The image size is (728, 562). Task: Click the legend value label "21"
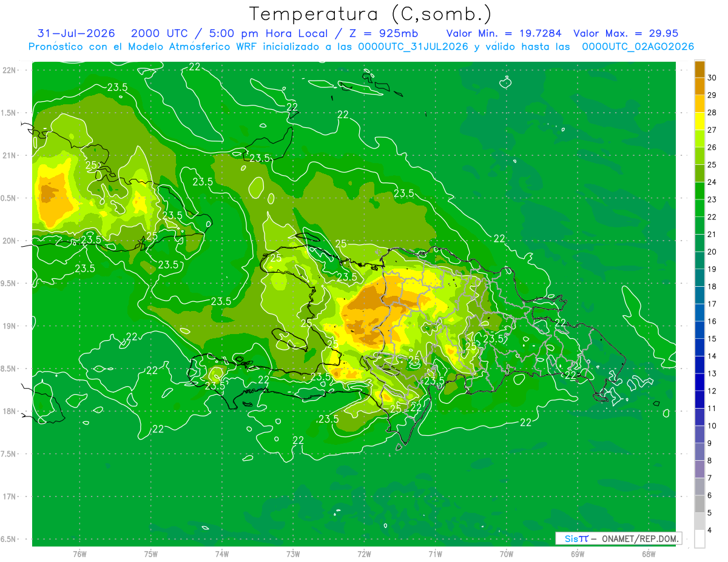[x=713, y=234]
